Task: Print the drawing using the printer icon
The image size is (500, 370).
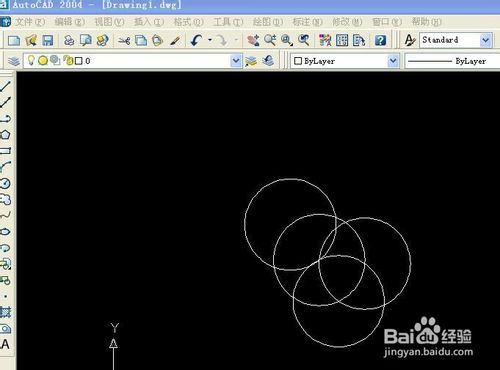Action: (x=69, y=41)
